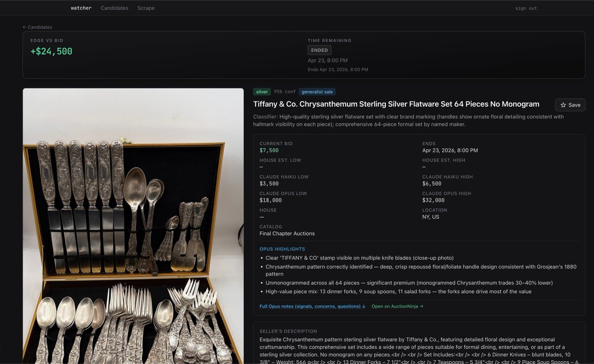
Task: Click the Final Chapter Auctions catalog name
Action: click(287, 233)
